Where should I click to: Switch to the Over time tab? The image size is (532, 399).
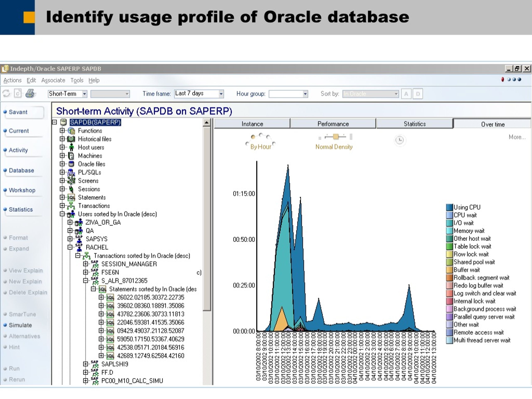493,124
